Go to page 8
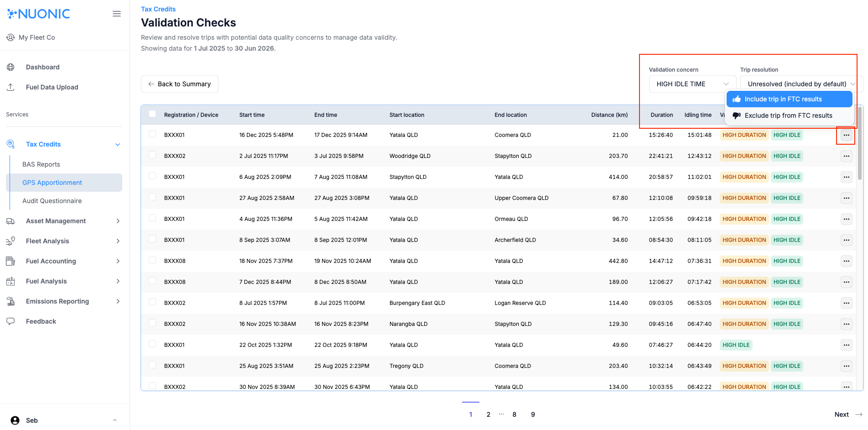This screenshot has height=430, width=868. (515, 414)
